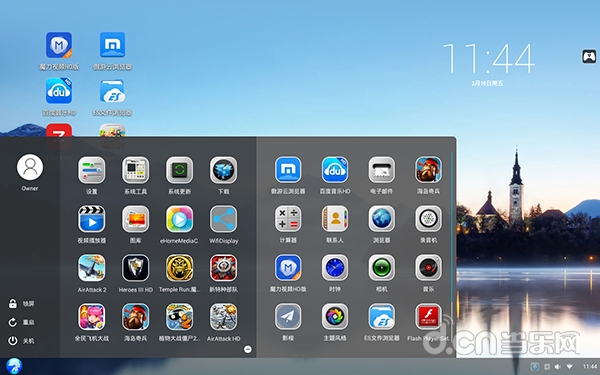Click the start menu orb on taskbar
Image resolution: width=600 pixels, height=375 pixels.
[x=14, y=366]
